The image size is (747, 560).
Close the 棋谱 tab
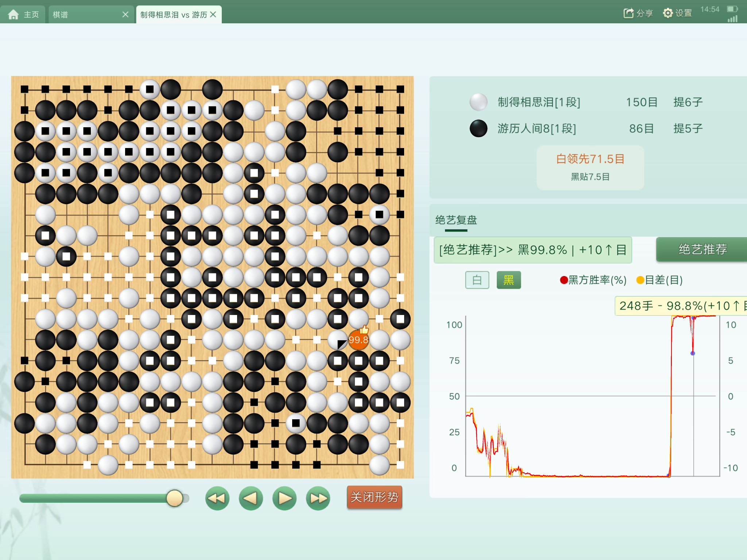125,15
